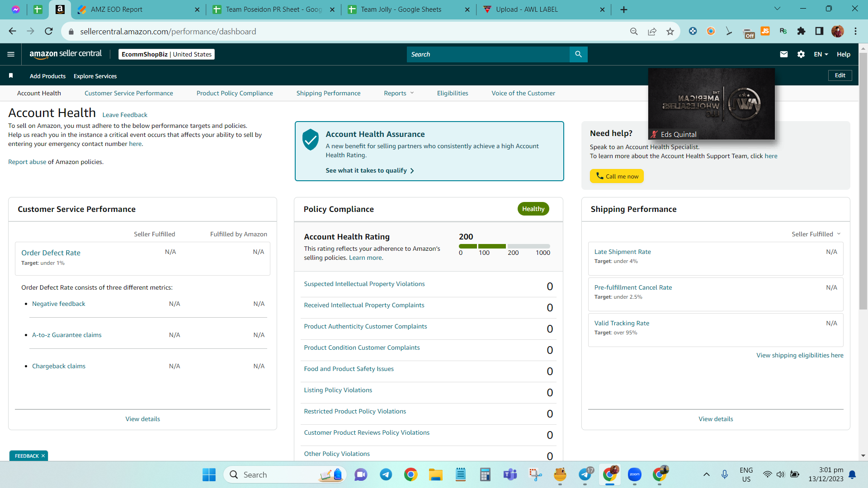Viewport: 868px width, 488px height.
Task: Click the Chrome profile avatar
Action: click(838, 31)
